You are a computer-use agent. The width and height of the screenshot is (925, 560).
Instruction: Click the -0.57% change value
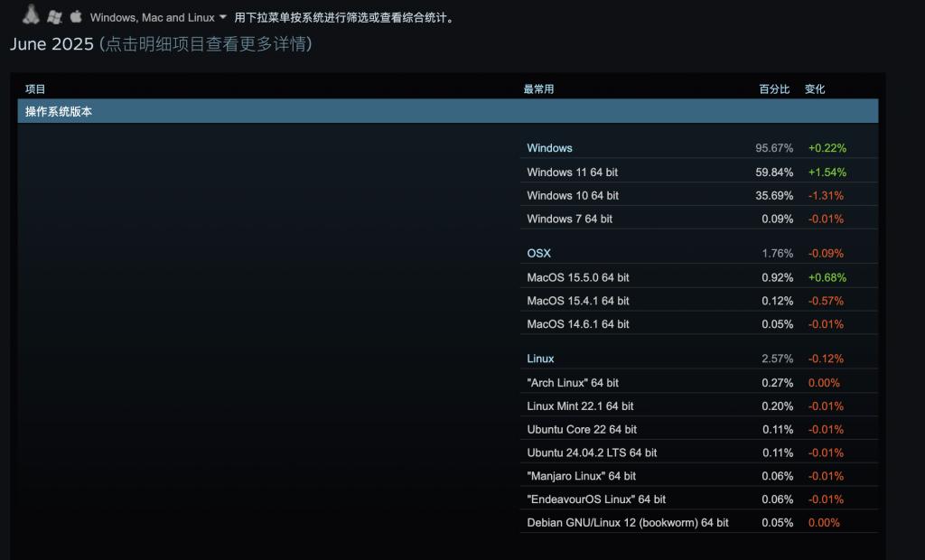click(x=826, y=301)
